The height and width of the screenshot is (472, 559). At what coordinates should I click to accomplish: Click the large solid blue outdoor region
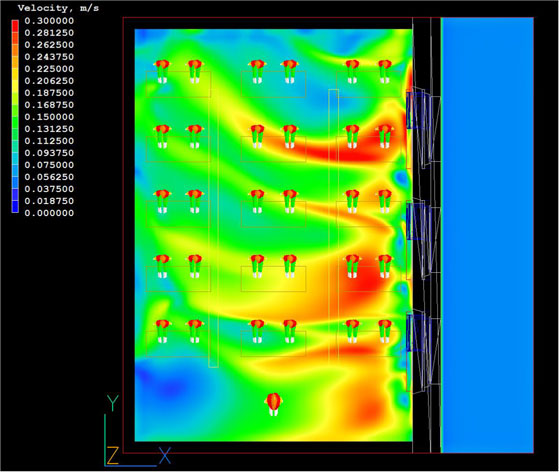coord(488,235)
